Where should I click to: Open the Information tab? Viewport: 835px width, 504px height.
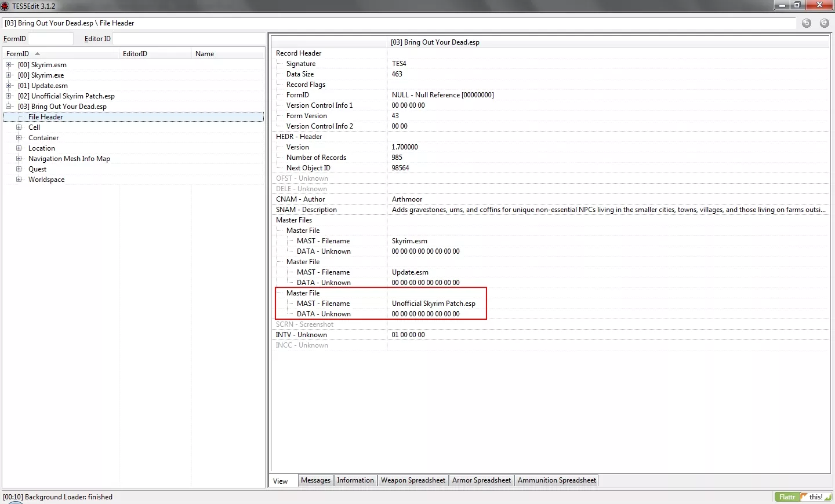(355, 480)
